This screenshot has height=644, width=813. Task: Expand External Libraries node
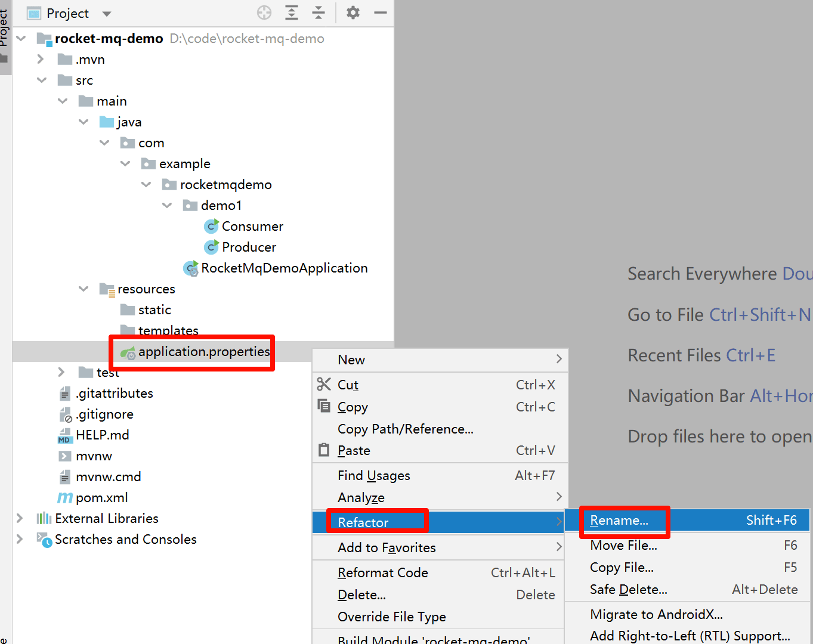click(20, 518)
